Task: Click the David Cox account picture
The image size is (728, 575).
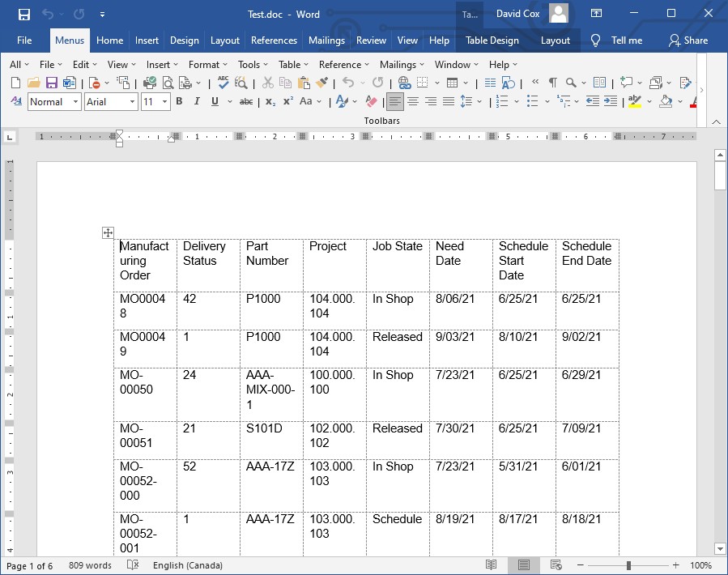Action: [559, 13]
